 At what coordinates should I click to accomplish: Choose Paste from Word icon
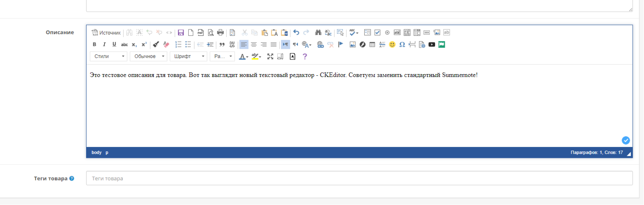pos(284,33)
